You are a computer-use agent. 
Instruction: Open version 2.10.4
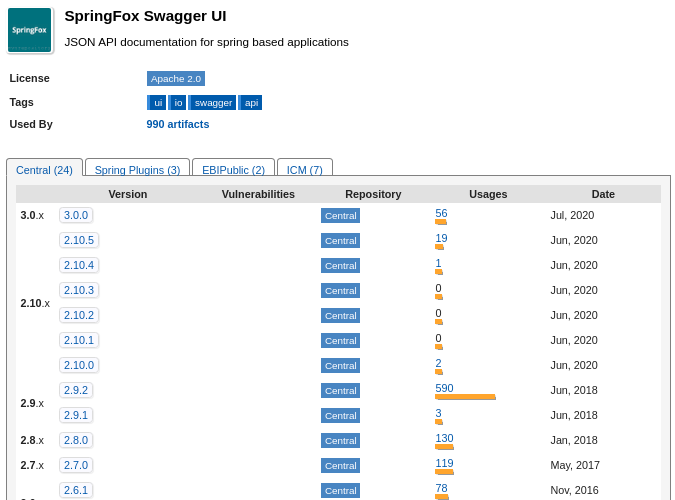tap(79, 265)
